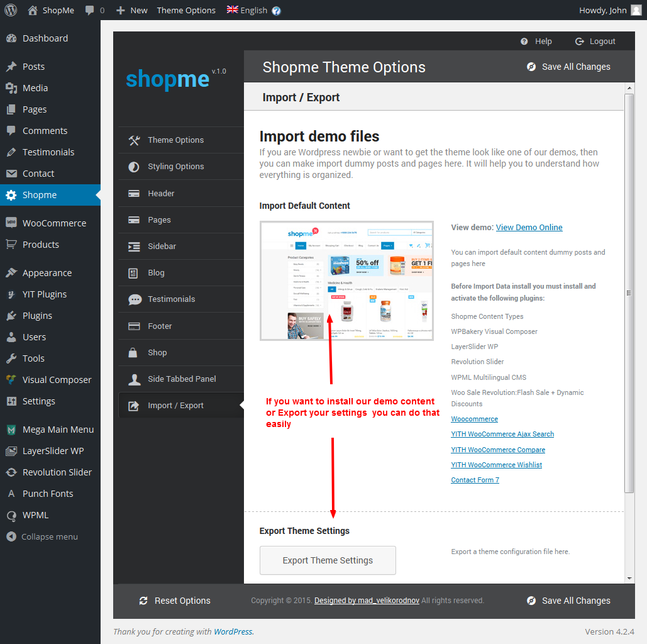Open Appearance in the admin menu
647x644 pixels.
(47, 273)
